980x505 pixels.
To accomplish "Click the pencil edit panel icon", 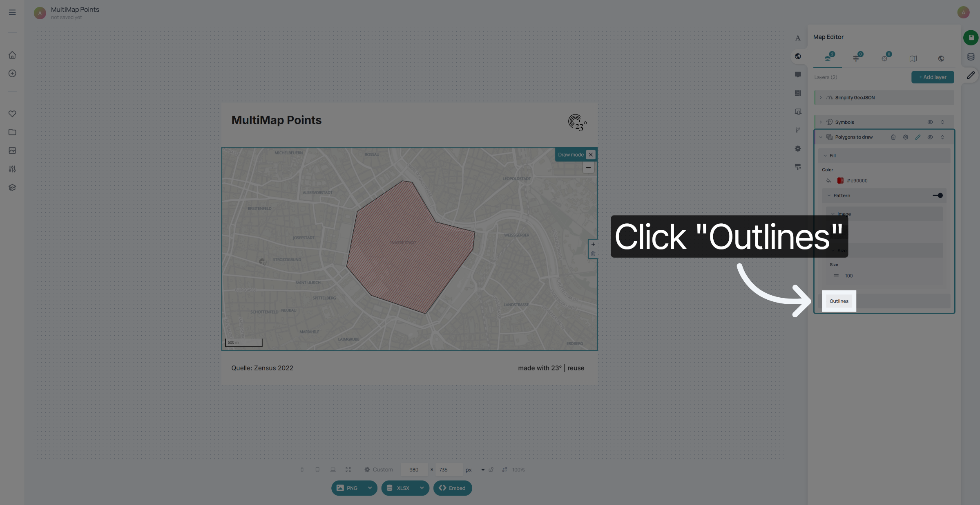I will tap(971, 75).
